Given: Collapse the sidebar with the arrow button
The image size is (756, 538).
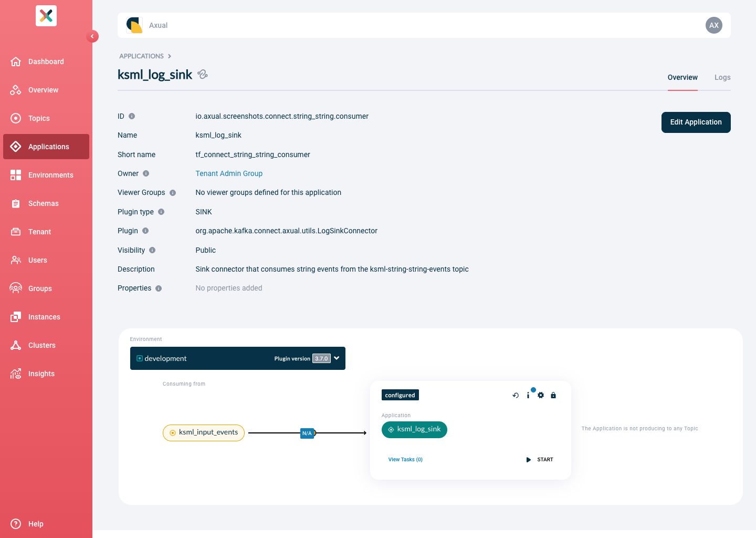Looking at the screenshot, I should point(92,36).
